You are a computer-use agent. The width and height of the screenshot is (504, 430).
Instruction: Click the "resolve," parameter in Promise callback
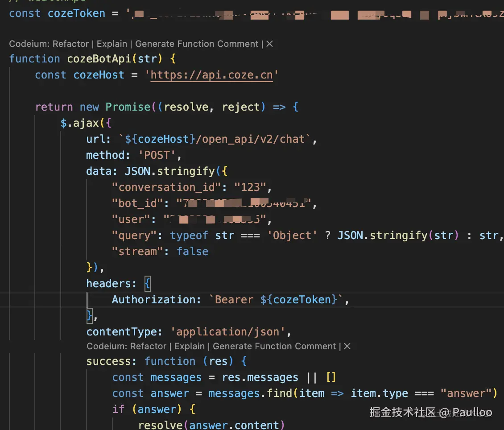pyautogui.click(x=189, y=107)
